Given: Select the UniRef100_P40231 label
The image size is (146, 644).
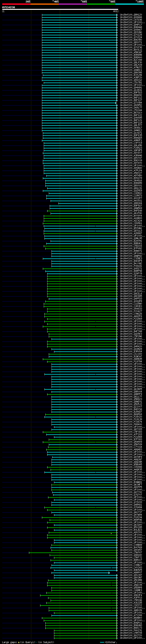Looking at the screenshot, I should point(131,630).
